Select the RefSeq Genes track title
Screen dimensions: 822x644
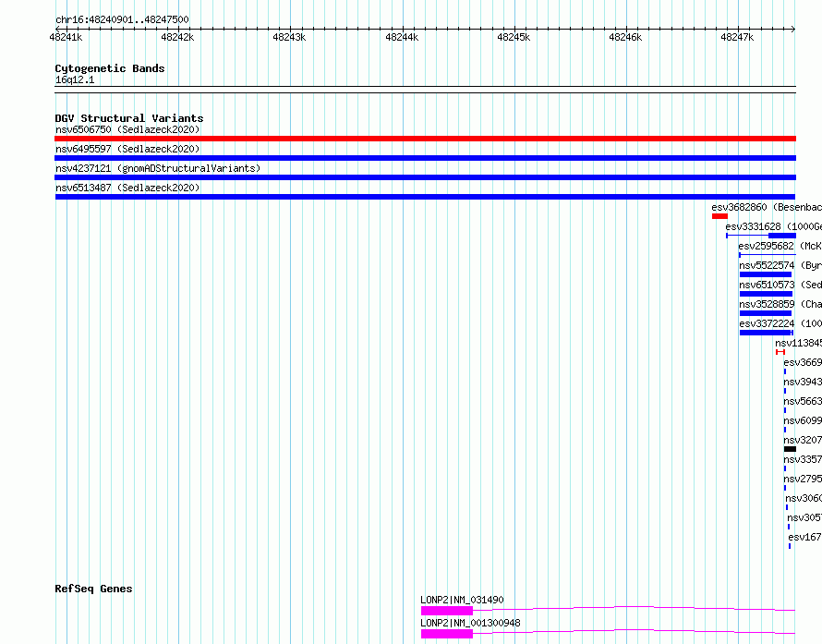point(93,589)
